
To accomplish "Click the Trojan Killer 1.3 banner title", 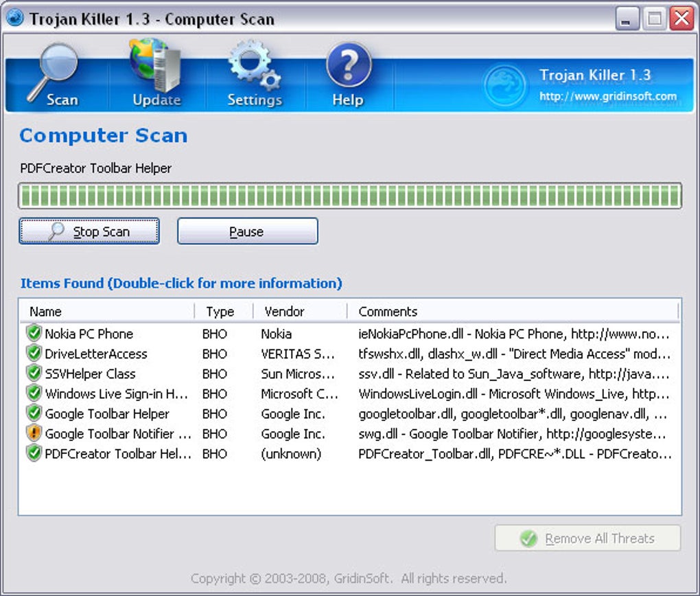I will pos(595,75).
